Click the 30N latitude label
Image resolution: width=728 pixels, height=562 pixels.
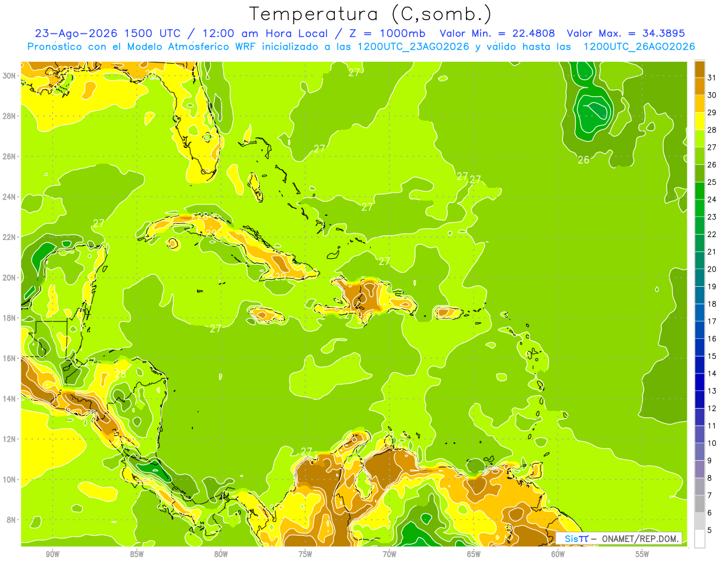9,75
